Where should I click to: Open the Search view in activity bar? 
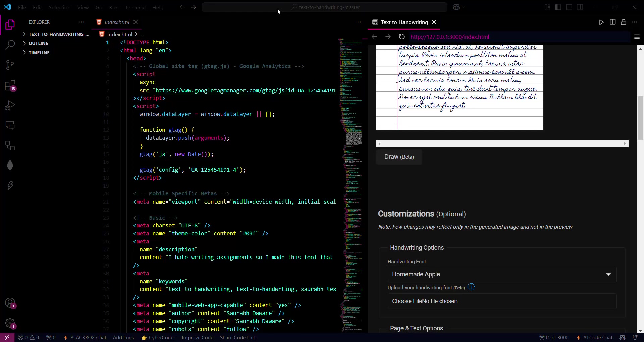(x=10, y=45)
